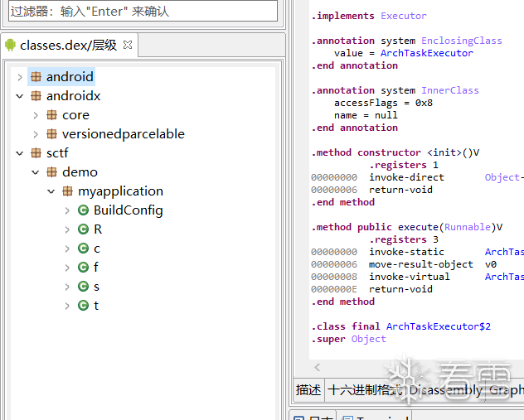Image resolution: width=524 pixels, height=420 pixels.
Task: Collapse the demo package node
Action: click(36, 172)
